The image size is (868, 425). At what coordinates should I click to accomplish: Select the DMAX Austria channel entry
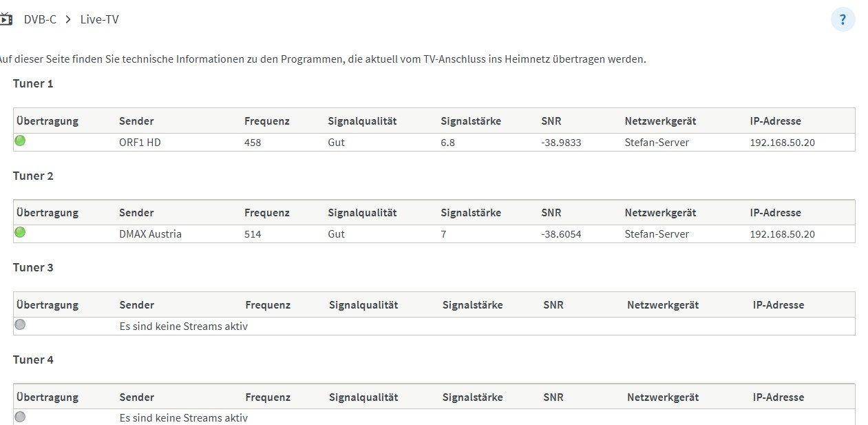[150, 234]
